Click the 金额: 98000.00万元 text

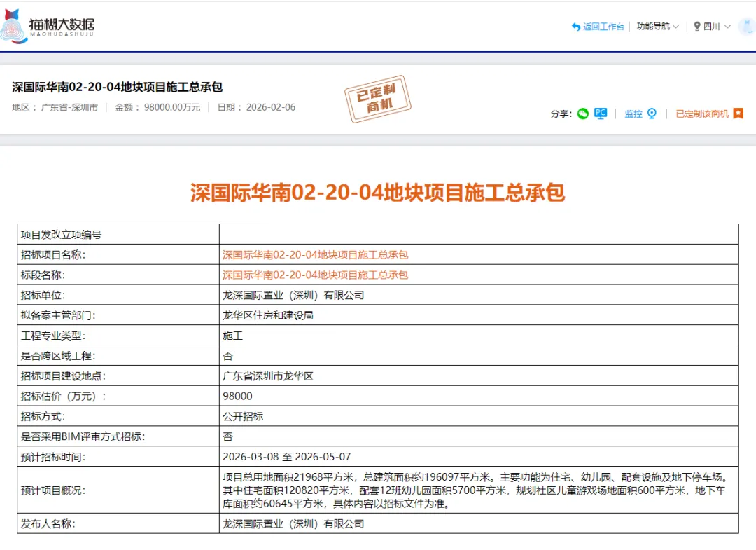point(157,108)
